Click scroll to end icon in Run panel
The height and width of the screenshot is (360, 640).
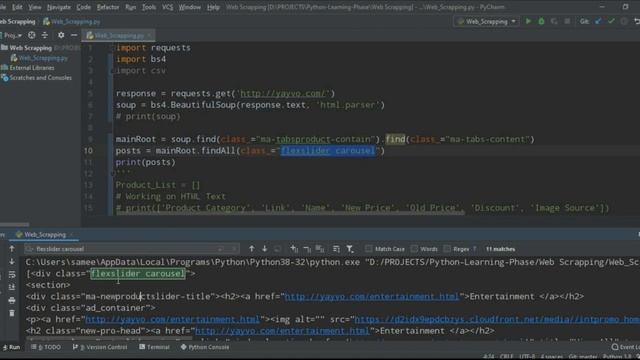click(x=12, y=287)
